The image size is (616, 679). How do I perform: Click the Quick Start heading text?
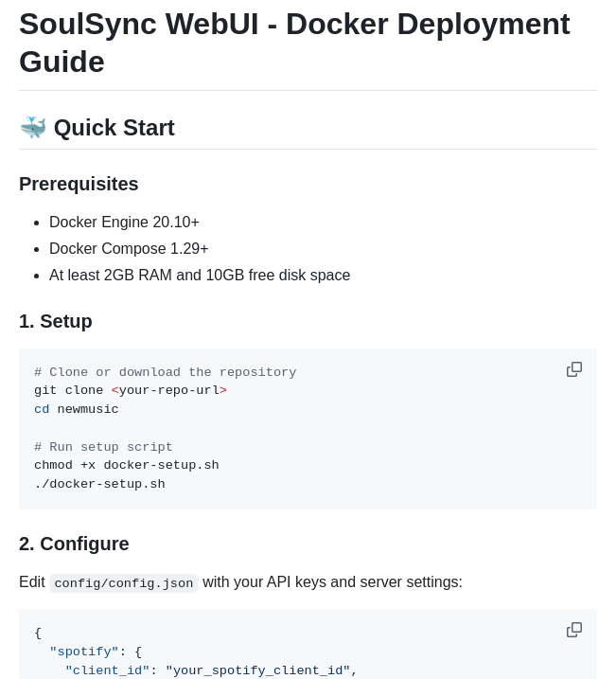click(114, 128)
